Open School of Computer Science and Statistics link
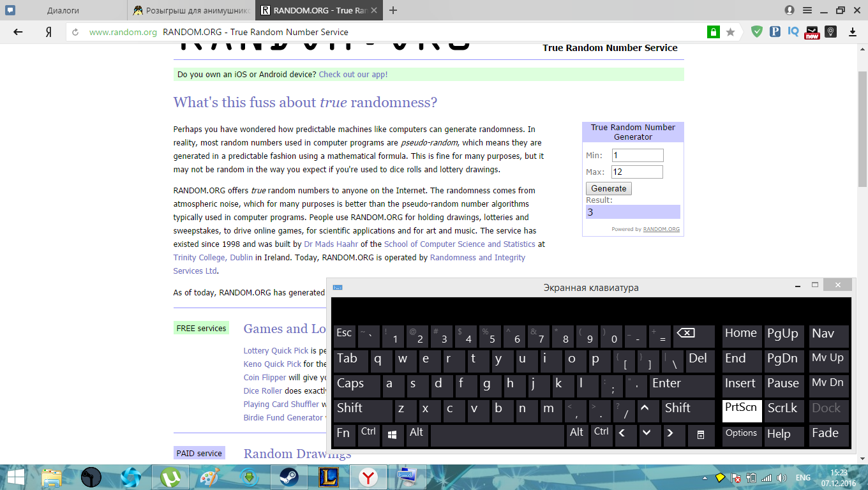This screenshot has height=490, width=868. (460, 244)
